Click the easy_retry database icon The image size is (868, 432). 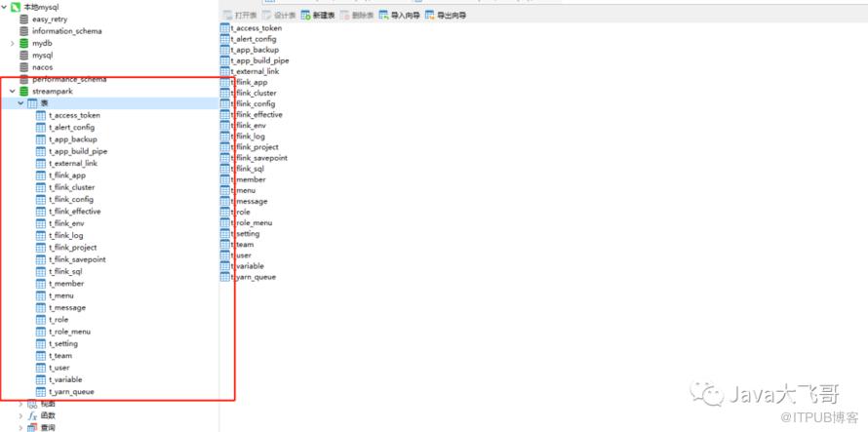point(23,20)
